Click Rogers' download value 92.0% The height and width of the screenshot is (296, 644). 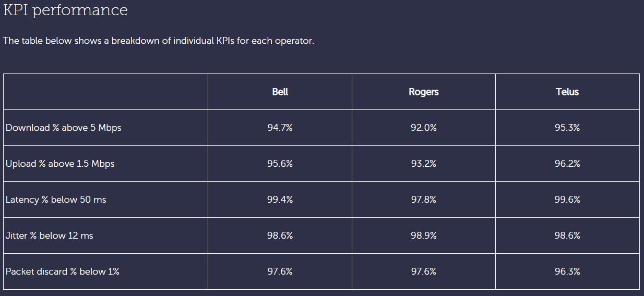(423, 128)
